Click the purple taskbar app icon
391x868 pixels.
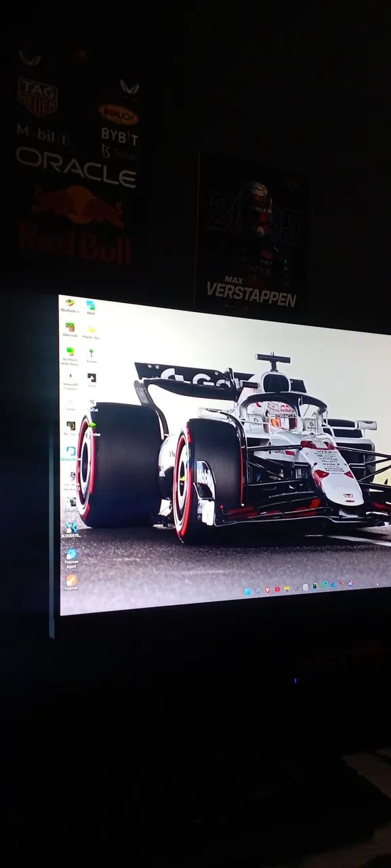tap(351, 583)
